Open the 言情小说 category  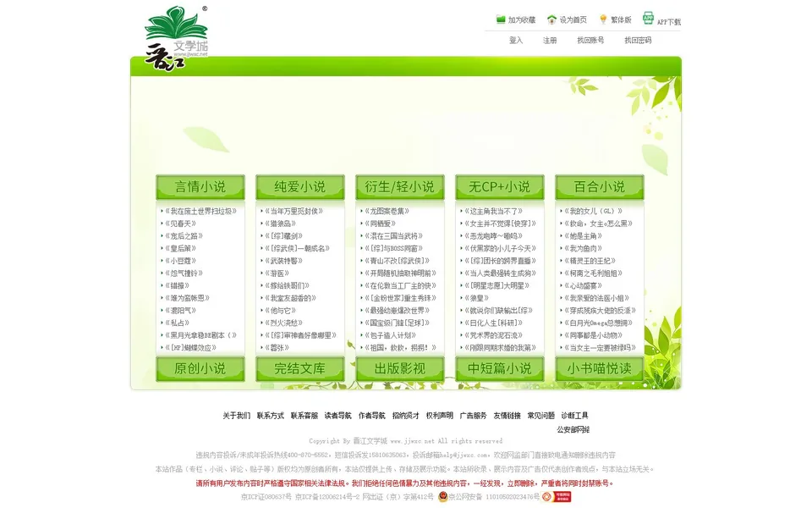coord(200,187)
